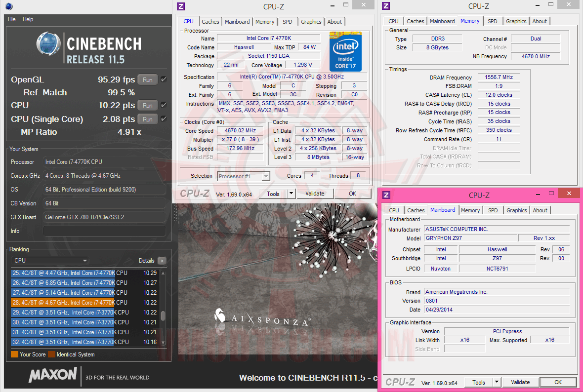Click the Z icon of the CPU-Z Mainboard window
This screenshot has width=583, height=392.
coord(386,195)
